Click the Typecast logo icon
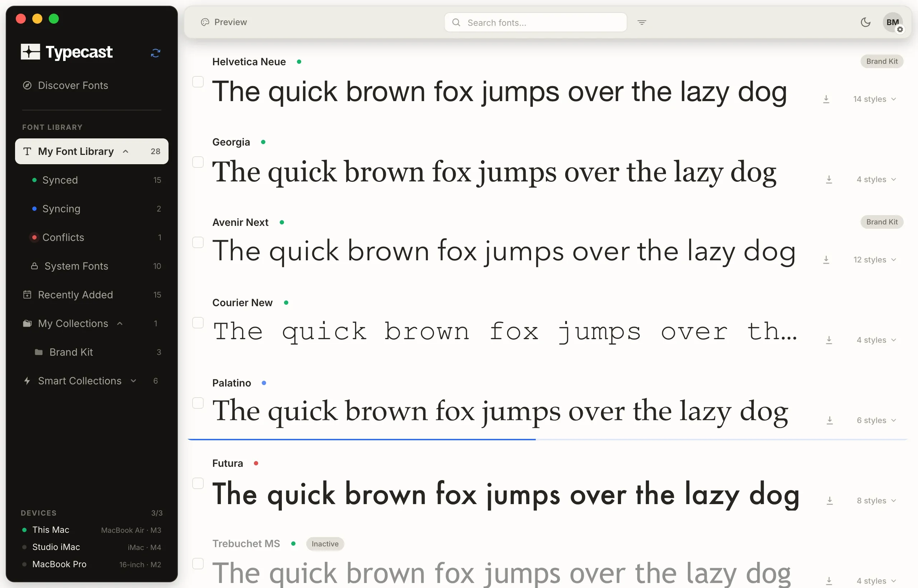Image resolution: width=918 pixels, height=588 pixels. coord(30,52)
